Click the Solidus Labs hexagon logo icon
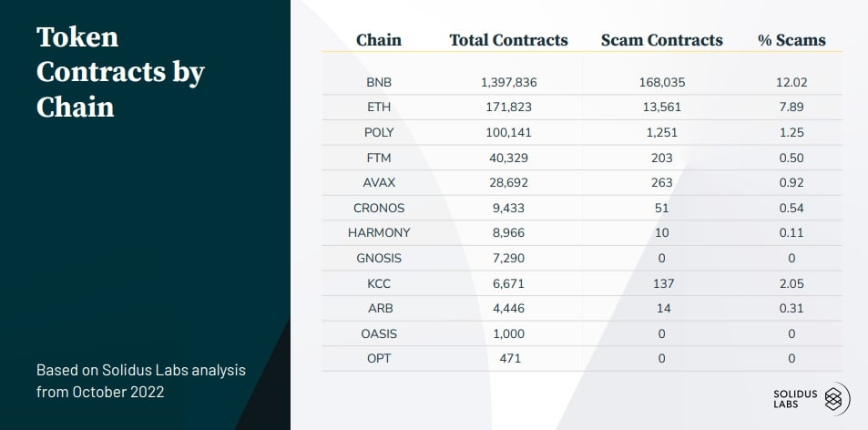Viewport: 868px width, 430px height. point(834,397)
